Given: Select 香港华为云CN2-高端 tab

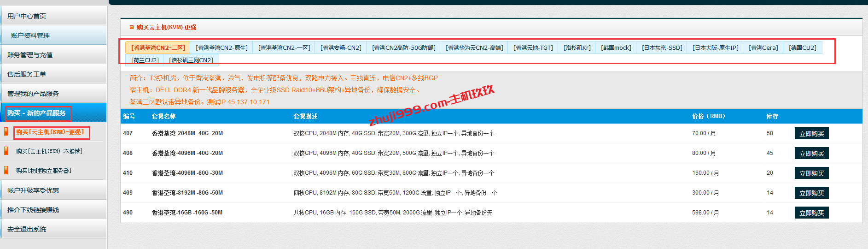Looking at the screenshot, I should point(474,47).
